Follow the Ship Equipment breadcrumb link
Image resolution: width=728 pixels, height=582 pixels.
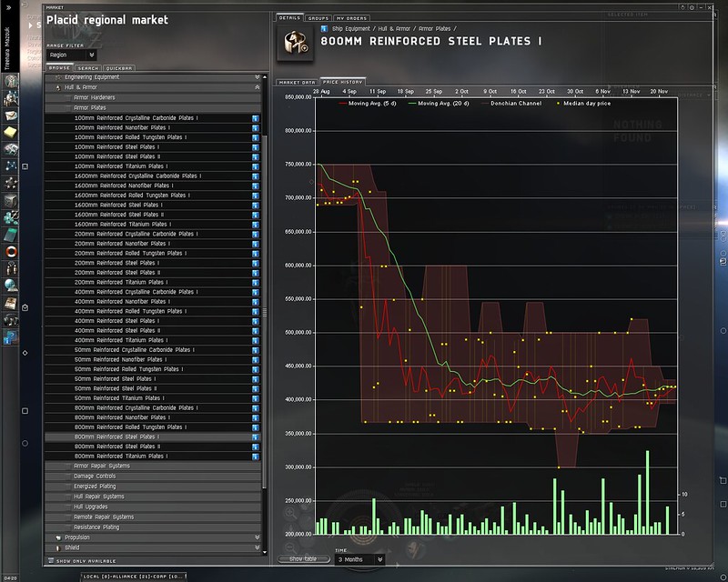351,29
